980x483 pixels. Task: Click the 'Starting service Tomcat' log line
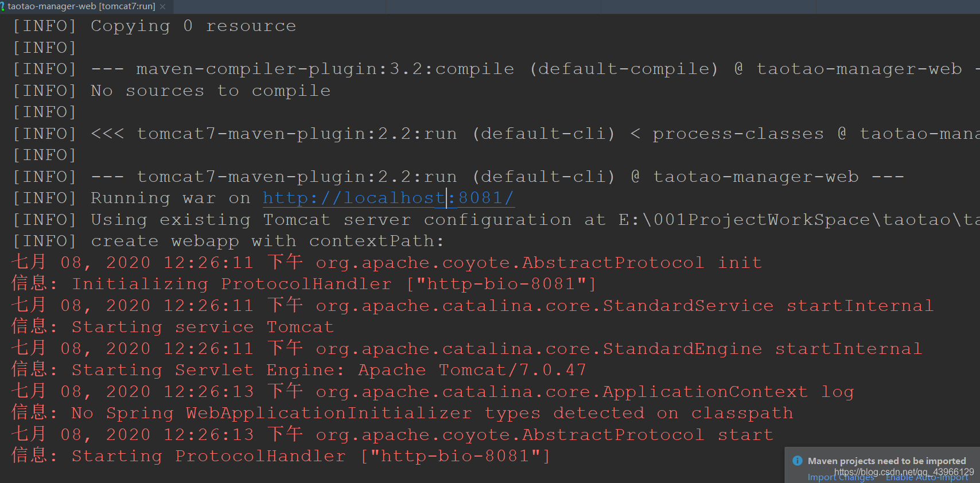pyautogui.click(x=173, y=327)
